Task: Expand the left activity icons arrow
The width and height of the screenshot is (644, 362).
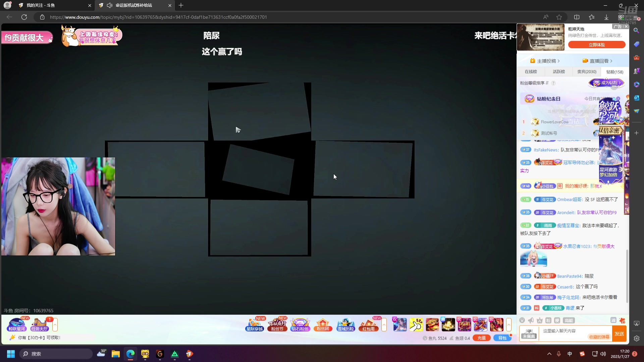Action: (55, 324)
